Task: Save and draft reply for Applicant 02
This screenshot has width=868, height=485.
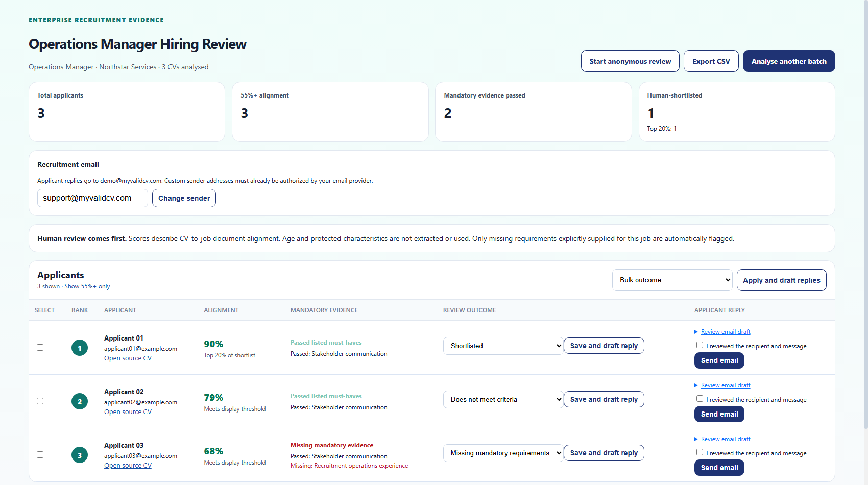Action: tap(604, 399)
